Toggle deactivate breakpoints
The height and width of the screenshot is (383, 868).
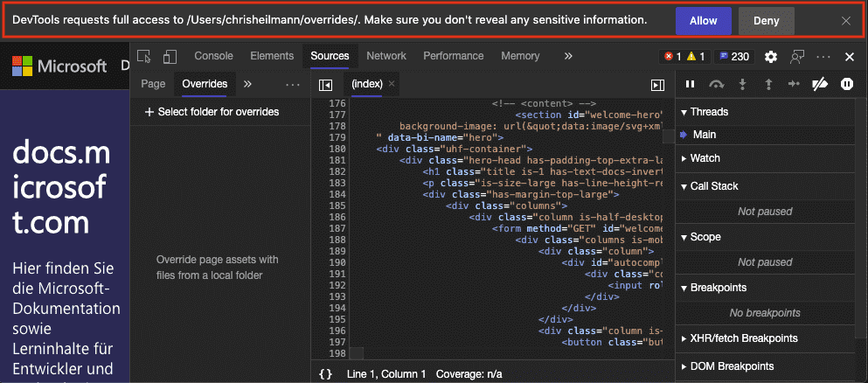pyautogui.click(x=820, y=85)
